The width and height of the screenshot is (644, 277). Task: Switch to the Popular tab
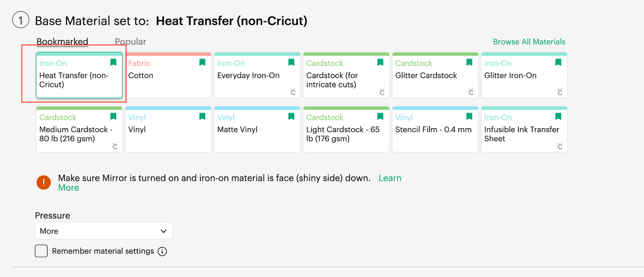click(x=130, y=42)
